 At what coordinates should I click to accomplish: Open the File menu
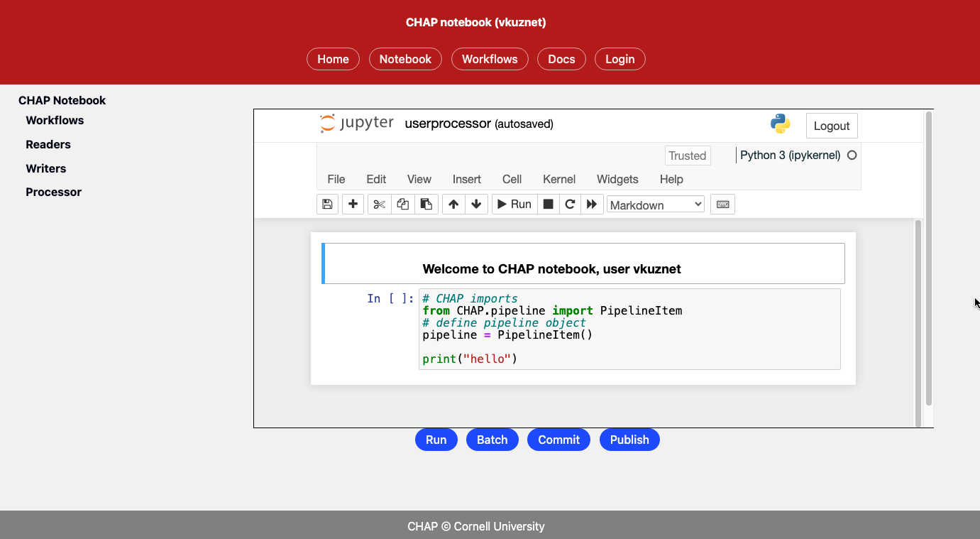[336, 179]
